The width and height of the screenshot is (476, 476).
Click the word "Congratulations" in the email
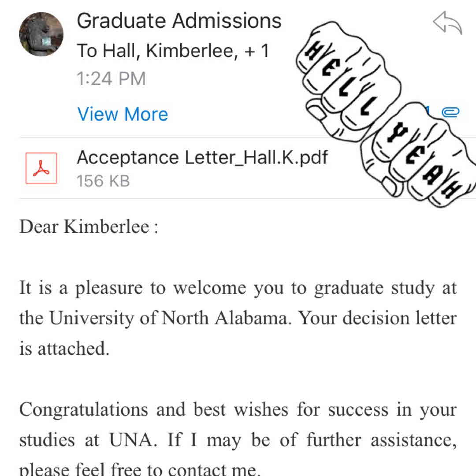click(x=83, y=409)
